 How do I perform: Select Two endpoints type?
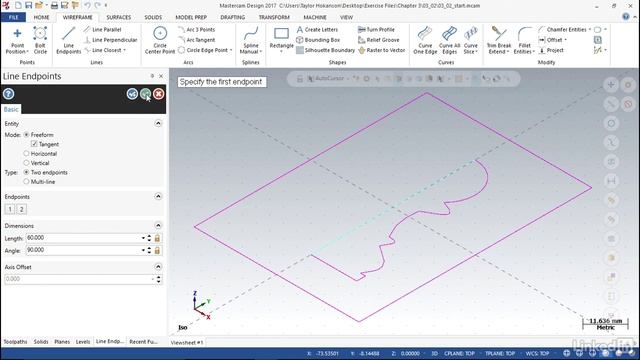pos(27,172)
